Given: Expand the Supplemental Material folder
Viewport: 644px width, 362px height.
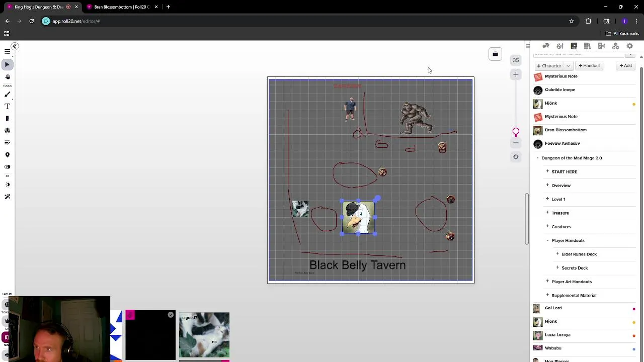Looking at the screenshot, I should click(547, 296).
